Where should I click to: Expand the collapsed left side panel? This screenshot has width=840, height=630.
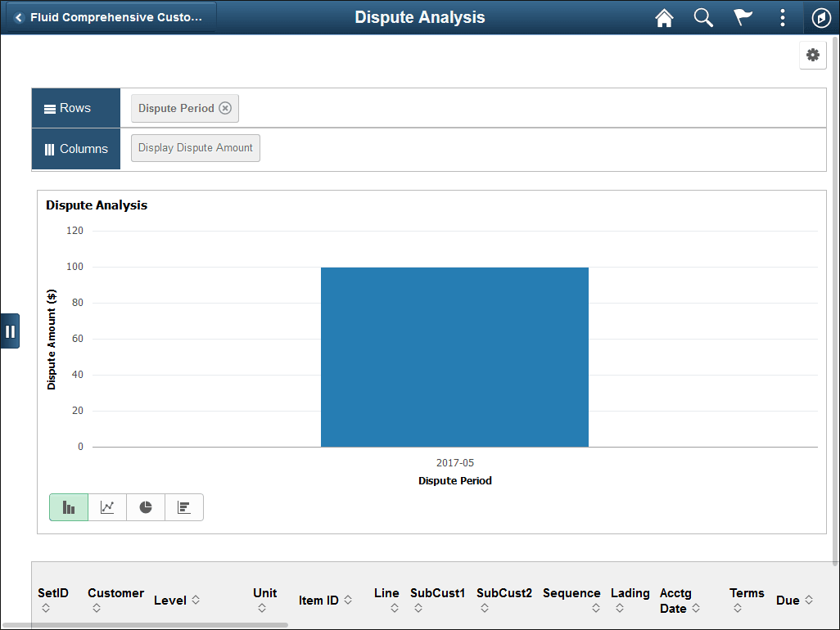pyautogui.click(x=11, y=331)
